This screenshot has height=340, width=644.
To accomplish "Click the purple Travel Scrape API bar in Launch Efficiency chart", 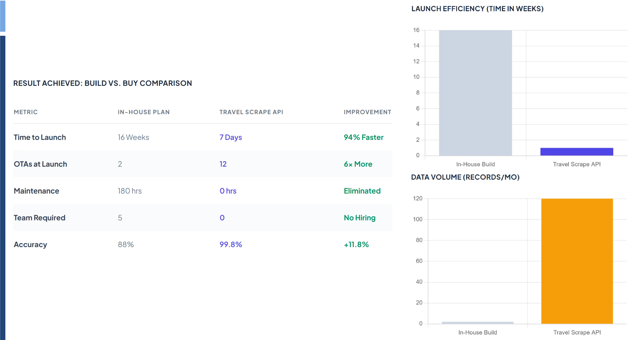I will click(x=577, y=152).
